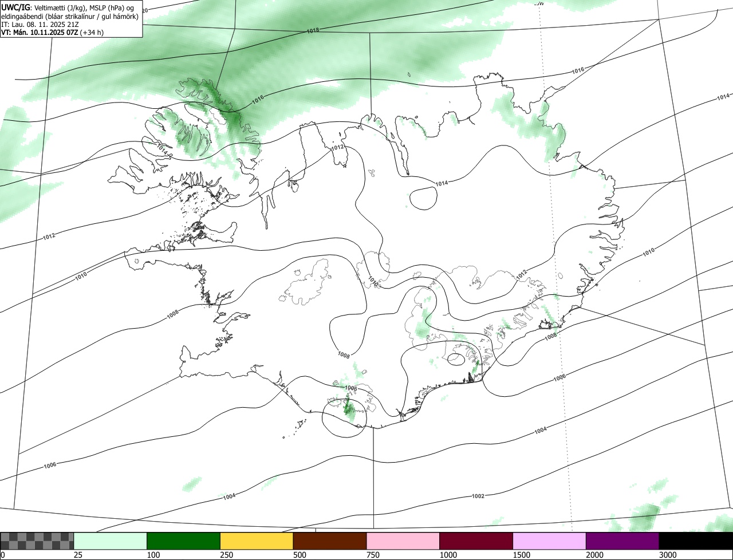733x560 pixels.
Task: Click the legend value "500"
Action: click(x=301, y=555)
